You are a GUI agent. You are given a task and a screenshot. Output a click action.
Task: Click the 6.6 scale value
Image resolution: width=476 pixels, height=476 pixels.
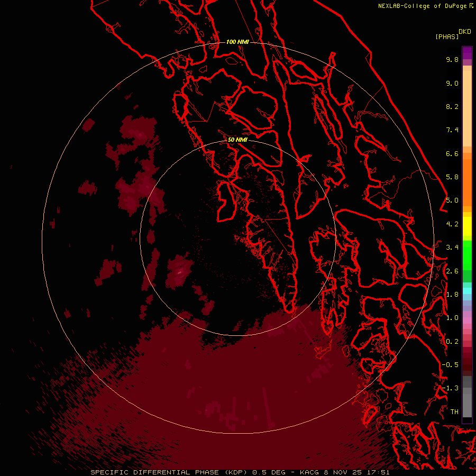point(452,153)
